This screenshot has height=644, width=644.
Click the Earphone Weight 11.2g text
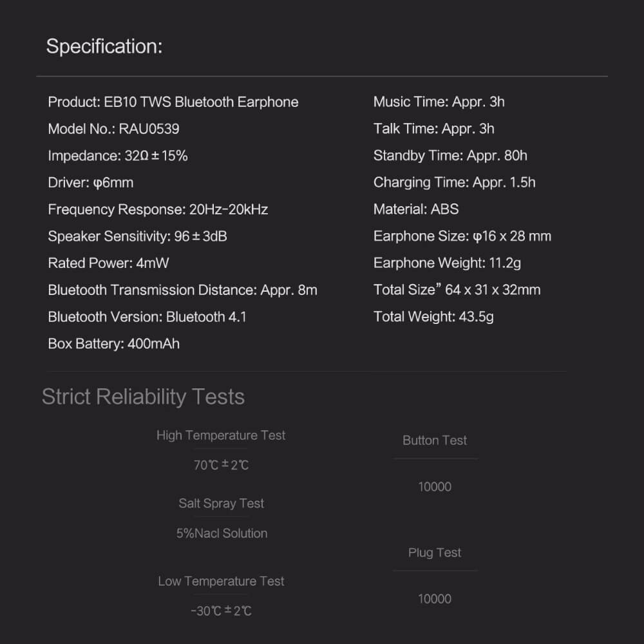(447, 263)
